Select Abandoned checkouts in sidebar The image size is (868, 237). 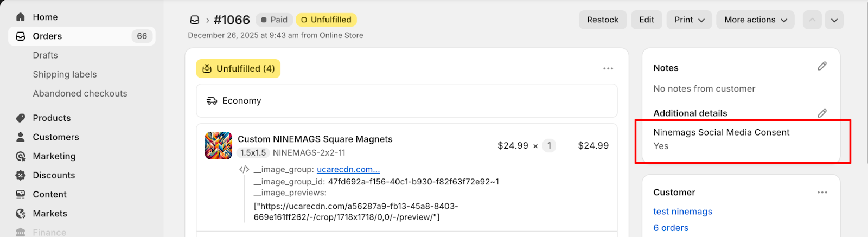[80, 93]
